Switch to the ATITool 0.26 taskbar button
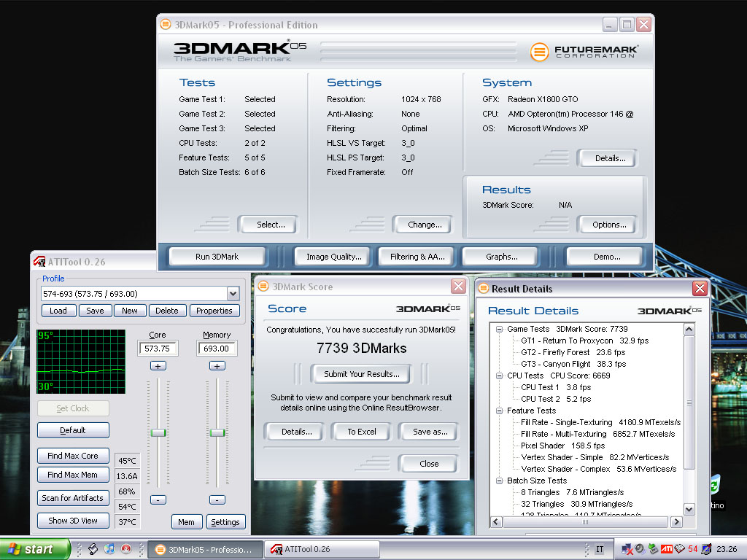 click(x=322, y=550)
